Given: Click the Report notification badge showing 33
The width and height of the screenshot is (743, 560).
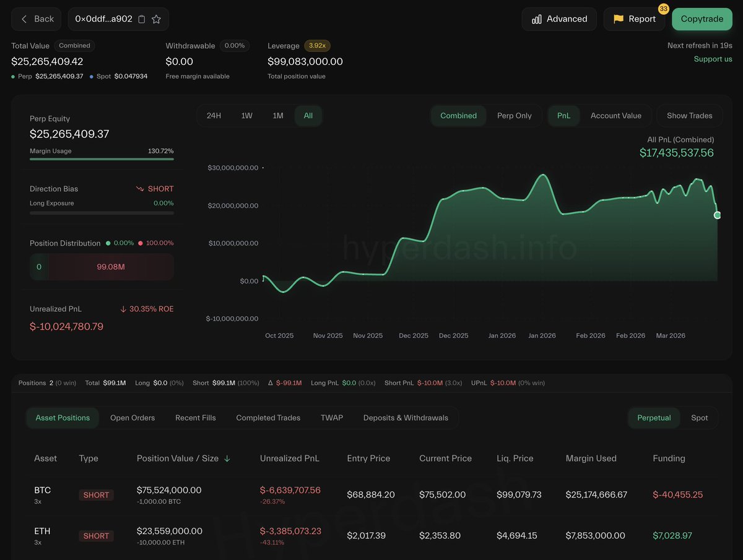Looking at the screenshot, I should pyautogui.click(x=663, y=9).
